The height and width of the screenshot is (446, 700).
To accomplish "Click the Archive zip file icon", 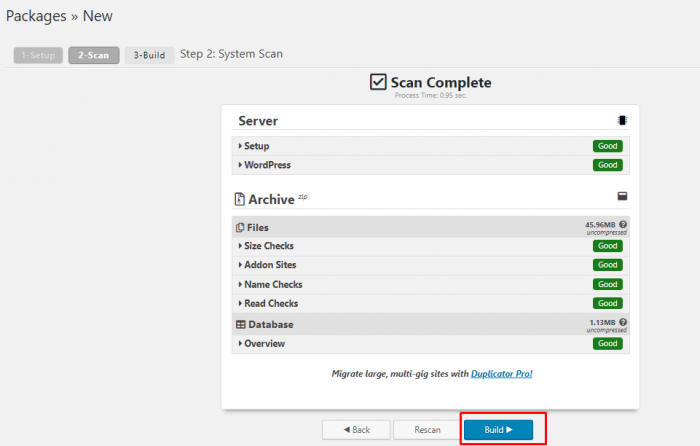I will click(x=240, y=199).
